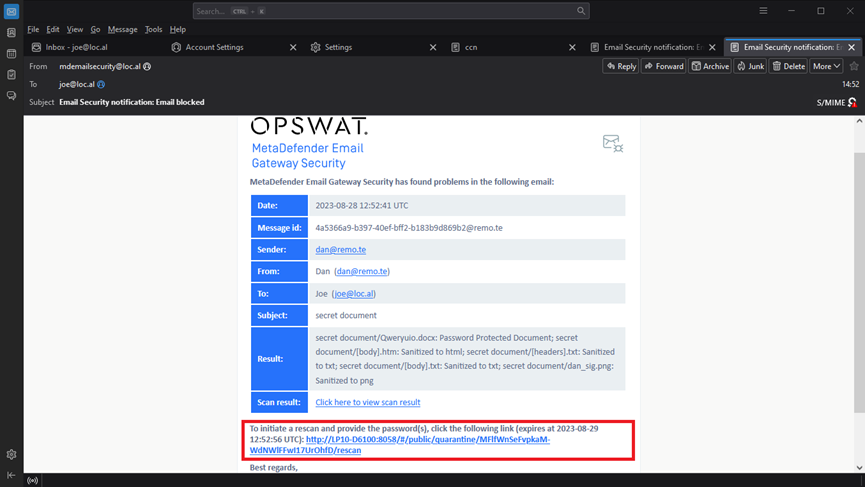The height and width of the screenshot is (487, 865).
Task: Open dan@remo.te link in Sender row
Action: 340,249
